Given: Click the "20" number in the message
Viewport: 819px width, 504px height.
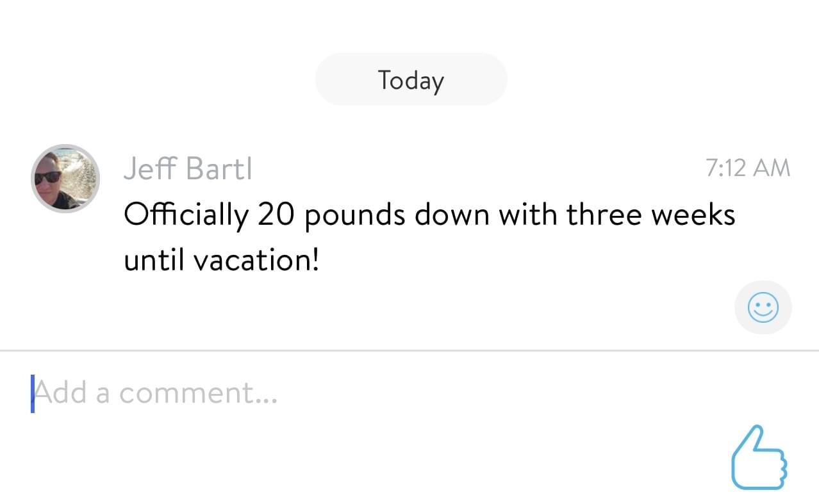Looking at the screenshot, I should pyautogui.click(x=276, y=216).
